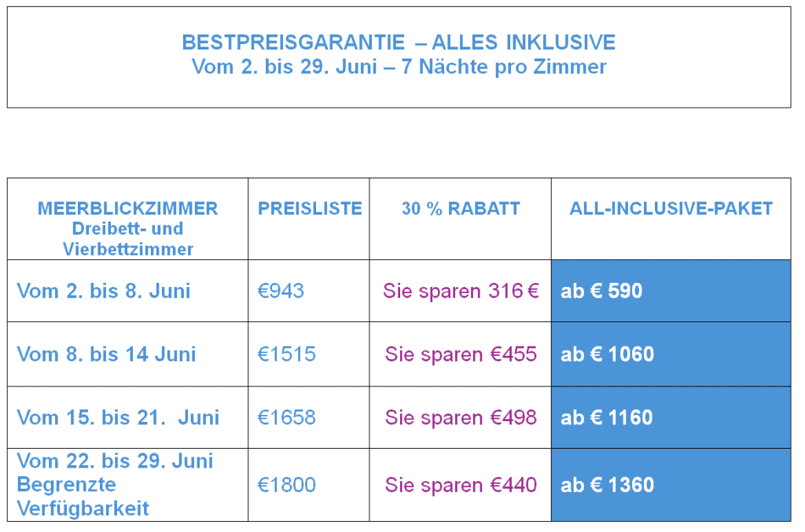805x532 pixels.
Task: Click the €943 list price
Action: [x=281, y=291]
